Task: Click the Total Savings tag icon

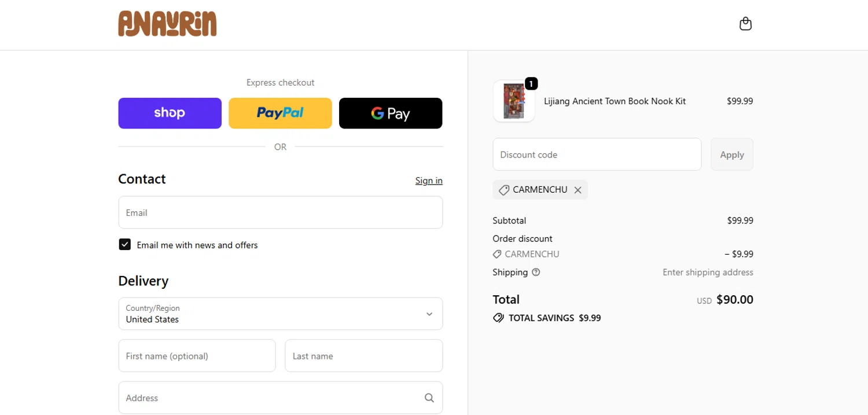Action: [x=498, y=318]
